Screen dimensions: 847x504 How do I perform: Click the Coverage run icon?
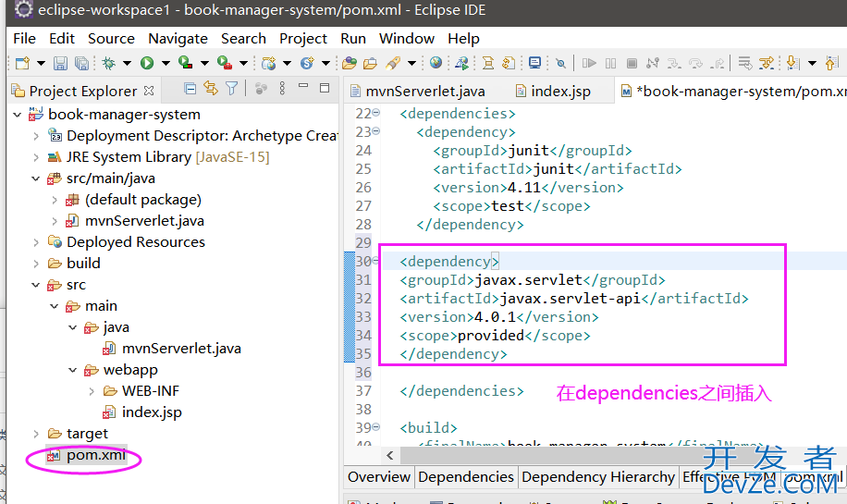185,63
